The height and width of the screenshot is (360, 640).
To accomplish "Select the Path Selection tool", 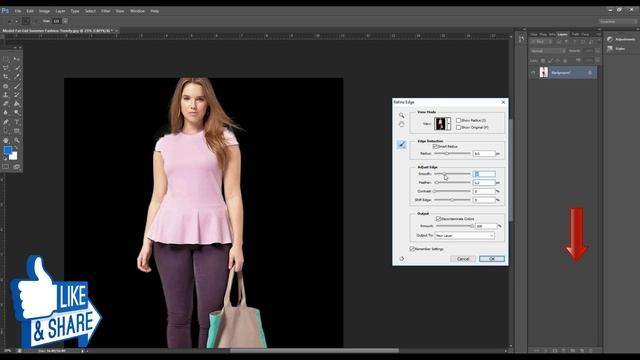I will click(6, 131).
